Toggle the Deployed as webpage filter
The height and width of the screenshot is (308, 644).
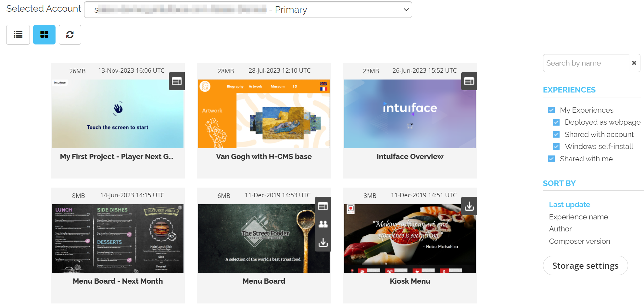click(x=556, y=122)
